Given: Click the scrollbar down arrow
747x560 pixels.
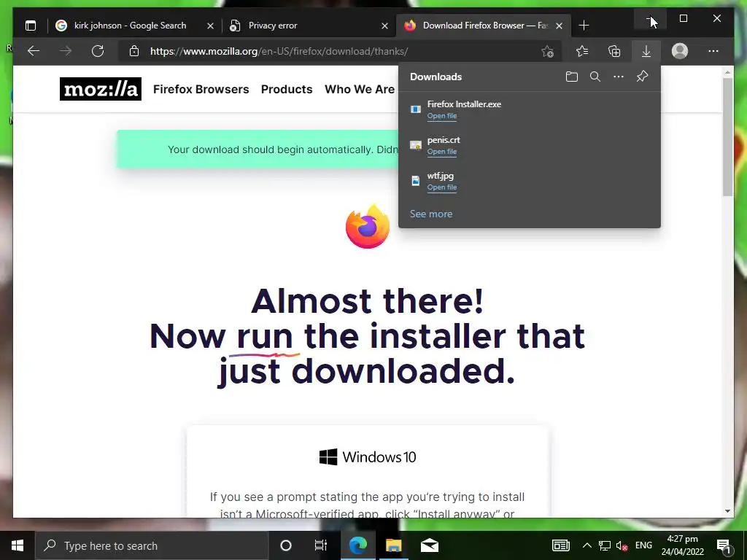Looking at the screenshot, I should coord(727,511).
